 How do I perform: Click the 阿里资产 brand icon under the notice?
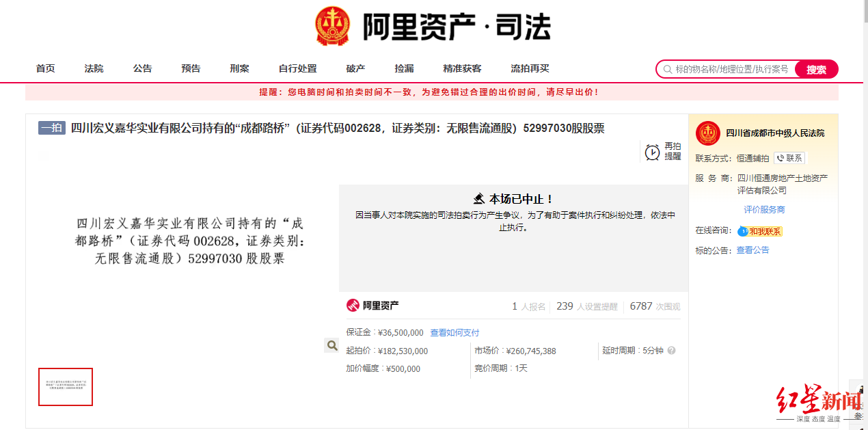353,306
